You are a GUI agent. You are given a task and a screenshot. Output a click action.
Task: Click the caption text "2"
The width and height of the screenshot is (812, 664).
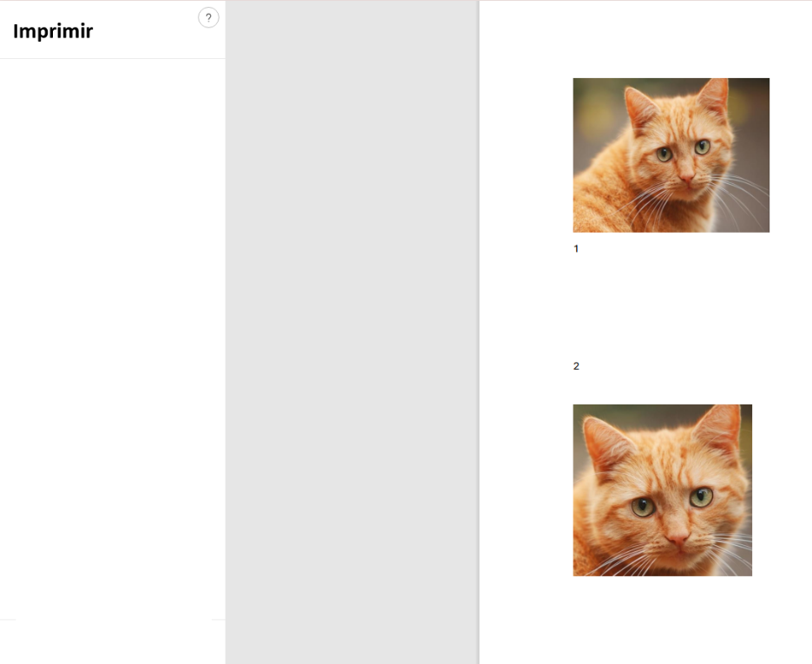click(576, 366)
